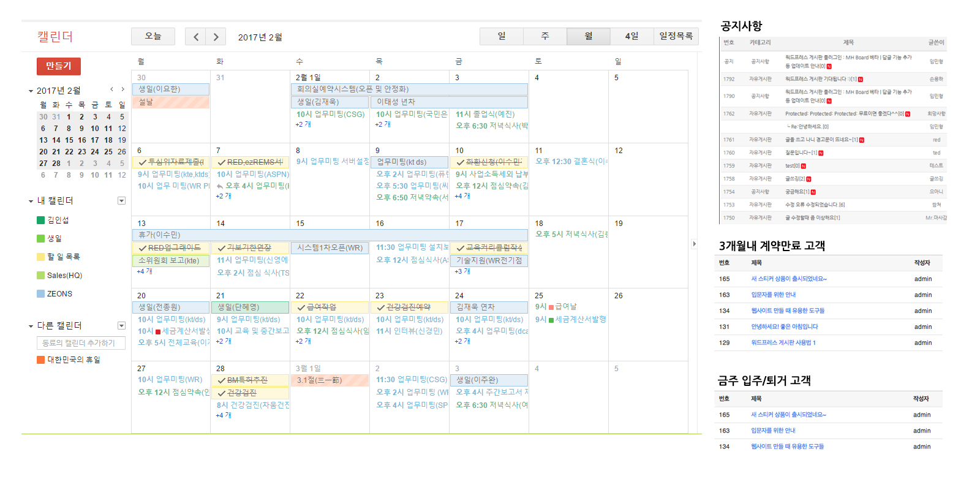Image resolution: width=980 pixels, height=490 pixels.
Task: Click mini calendar previous month arrow
Action: pos(111,89)
